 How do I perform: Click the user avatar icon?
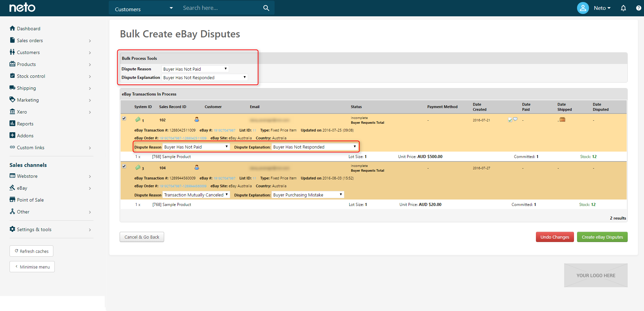pyautogui.click(x=583, y=8)
